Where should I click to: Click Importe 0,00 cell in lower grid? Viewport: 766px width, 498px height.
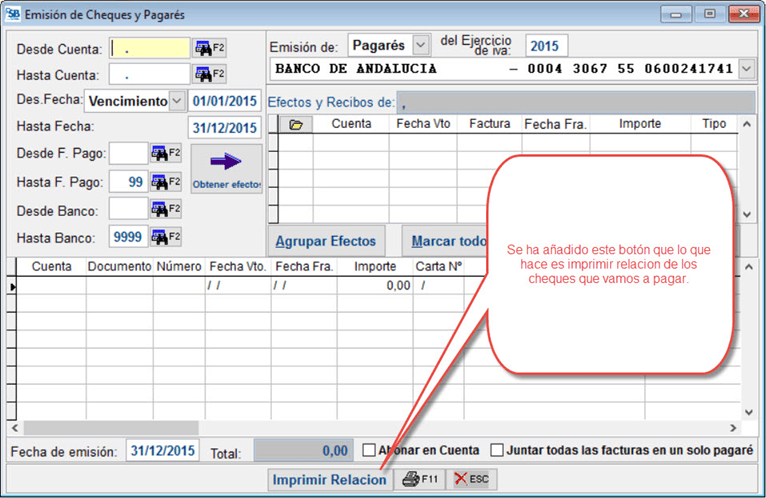pyautogui.click(x=375, y=285)
